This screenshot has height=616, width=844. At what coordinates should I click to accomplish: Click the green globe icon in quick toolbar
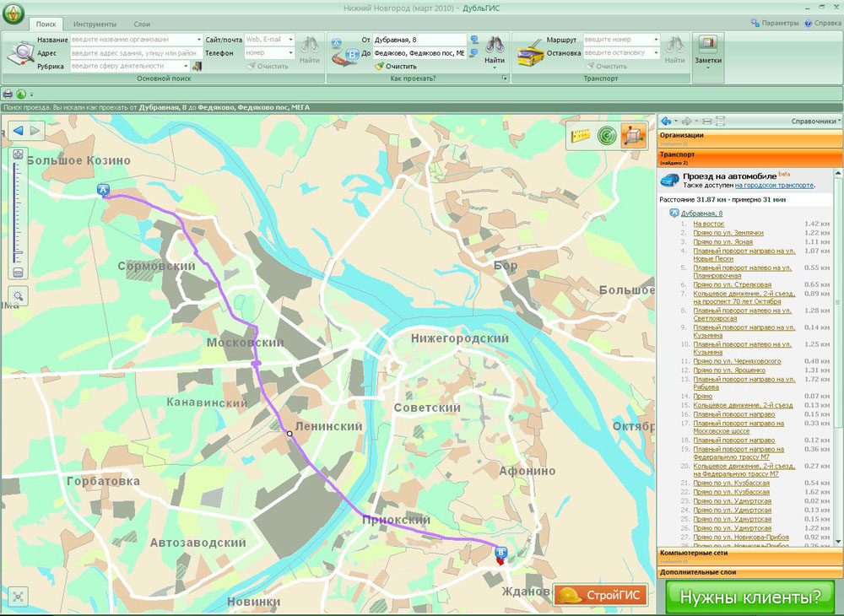pos(20,95)
